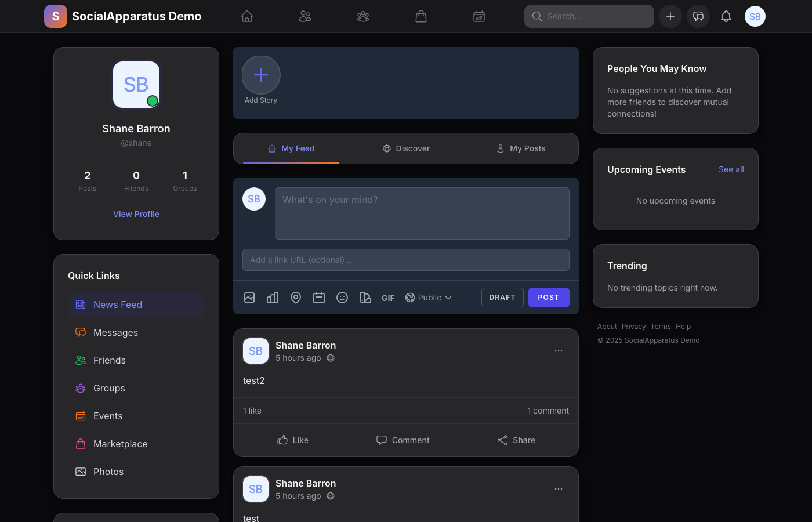Switch to the Discover tab
Image resolution: width=812 pixels, height=522 pixels.
click(x=406, y=148)
